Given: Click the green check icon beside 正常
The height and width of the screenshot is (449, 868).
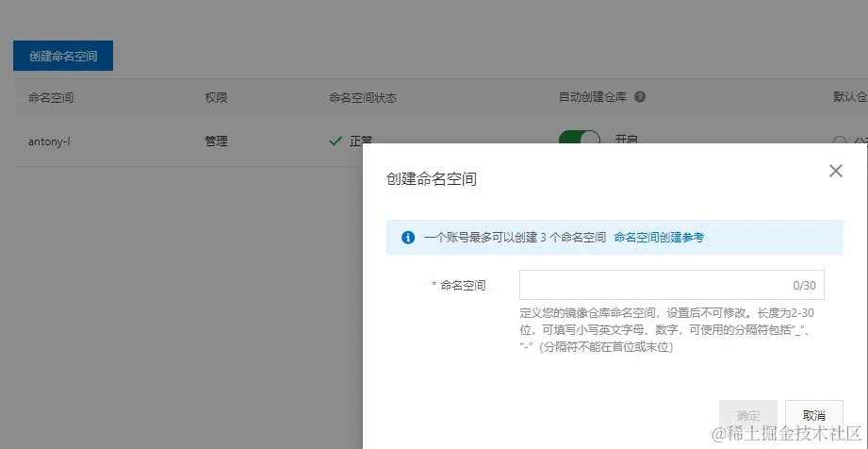Looking at the screenshot, I should point(335,141).
